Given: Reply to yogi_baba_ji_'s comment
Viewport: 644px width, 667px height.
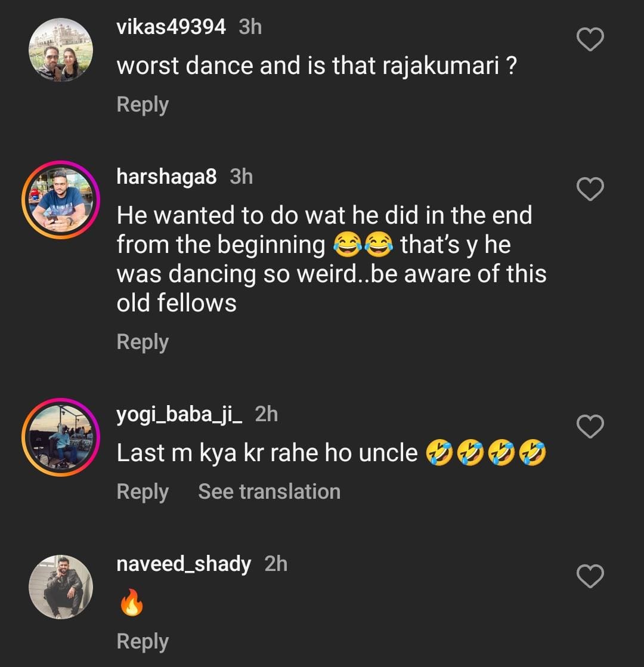Looking at the screenshot, I should pos(143,492).
